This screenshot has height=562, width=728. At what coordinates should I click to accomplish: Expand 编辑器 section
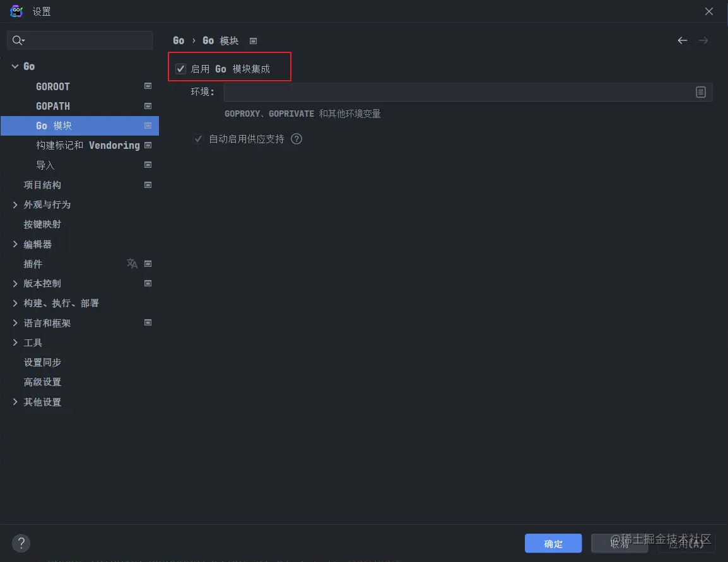pos(15,244)
